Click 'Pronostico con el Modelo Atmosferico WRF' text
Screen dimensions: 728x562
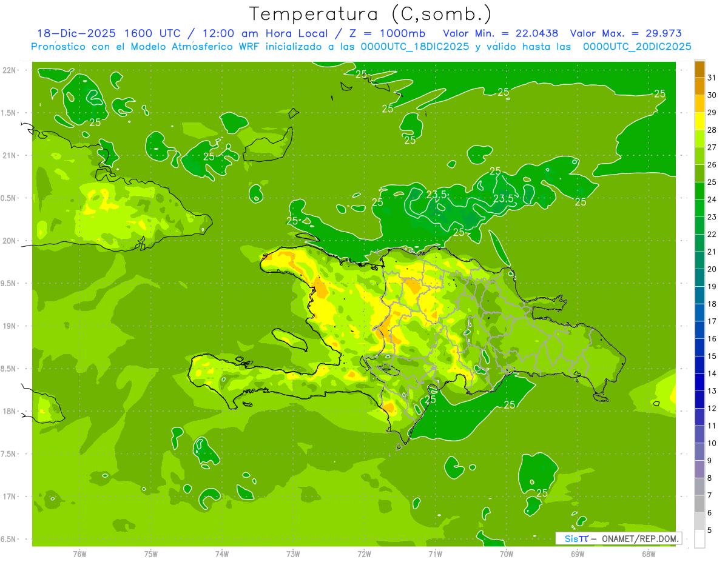click(146, 47)
